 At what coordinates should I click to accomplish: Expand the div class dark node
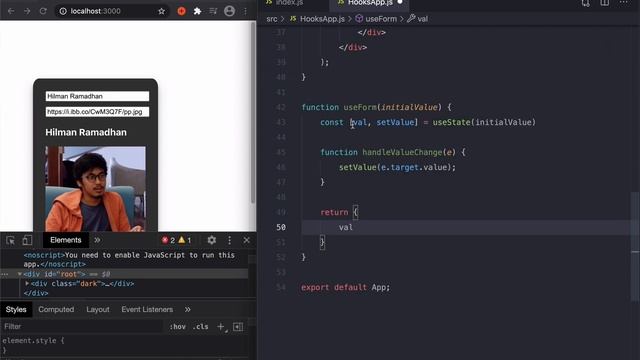(x=27, y=283)
